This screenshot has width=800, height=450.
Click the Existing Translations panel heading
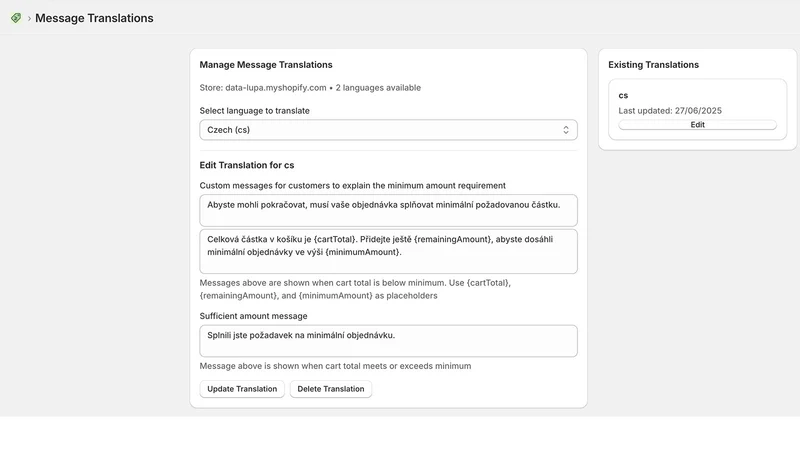654,65
